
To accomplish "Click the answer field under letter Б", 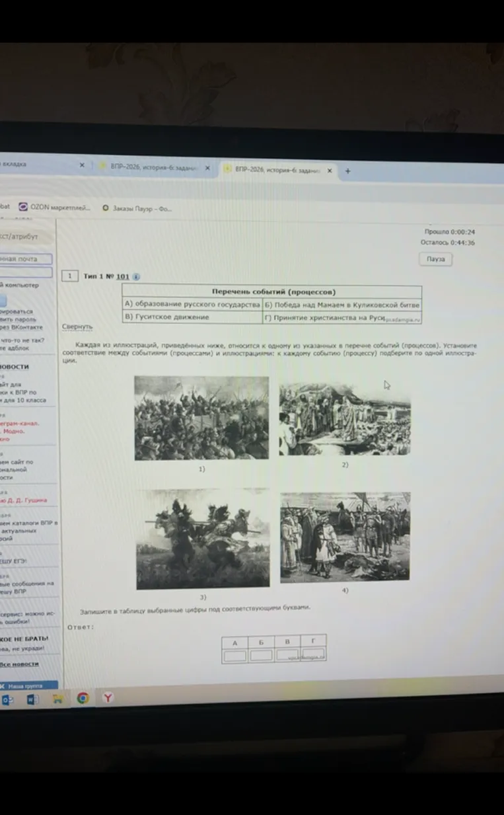I will click(x=261, y=655).
